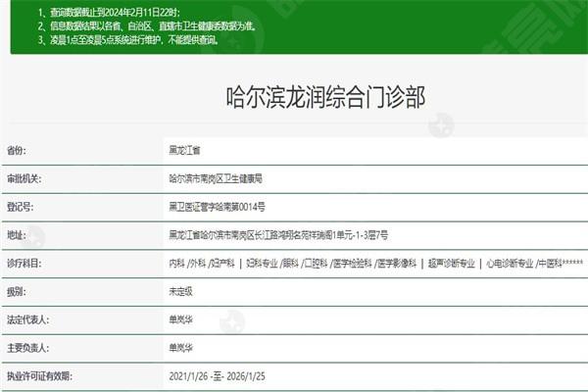Click the 主要负责人 label
This screenshot has height=392, width=588.
tap(27, 348)
